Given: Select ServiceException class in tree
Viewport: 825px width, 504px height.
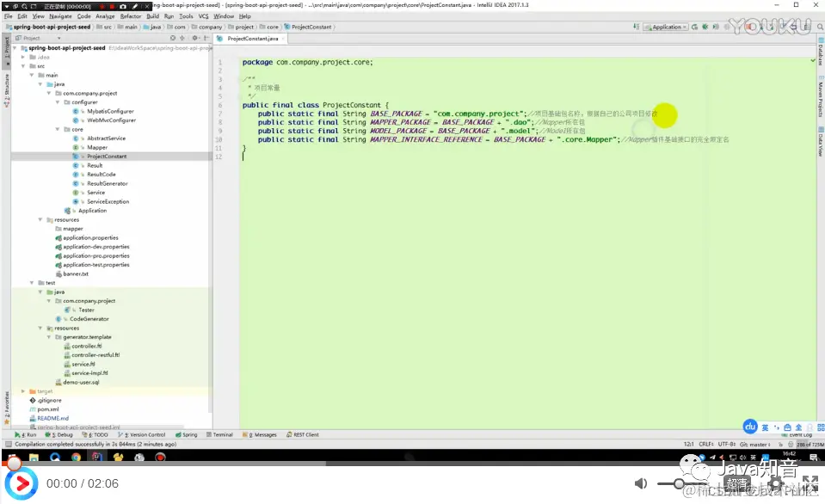Looking at the screenshot, I should click(108, 201).
